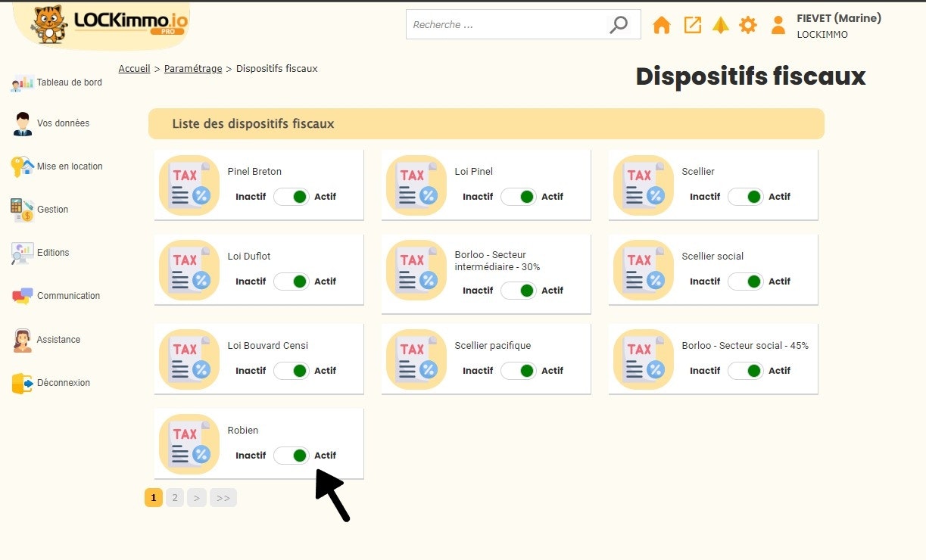Click the user profile icon

(778, 25)
